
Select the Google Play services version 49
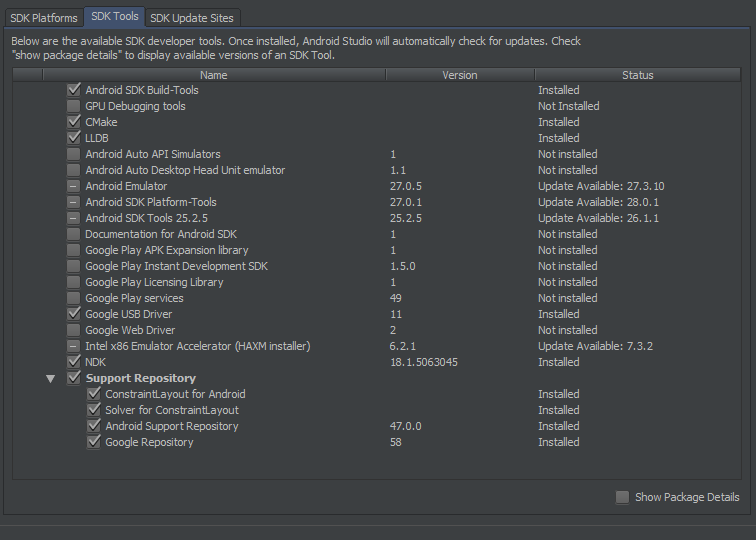click(x=395, y=298)
